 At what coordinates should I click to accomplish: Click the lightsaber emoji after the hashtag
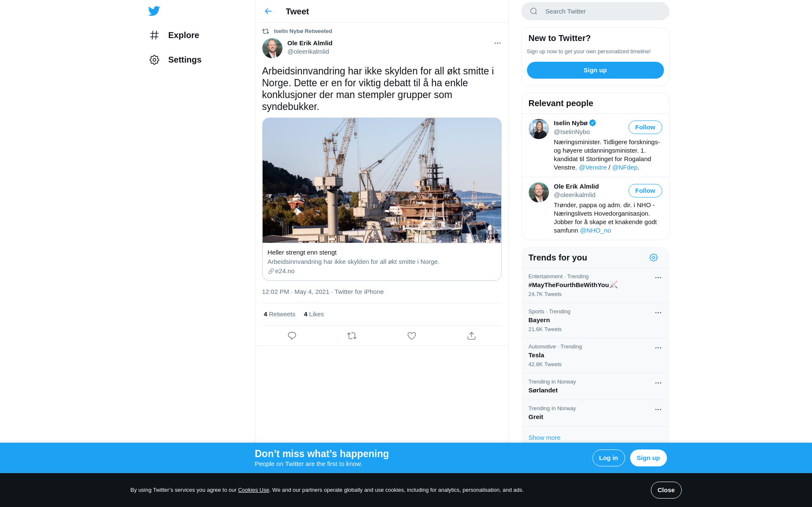click(x=614, y=285)
